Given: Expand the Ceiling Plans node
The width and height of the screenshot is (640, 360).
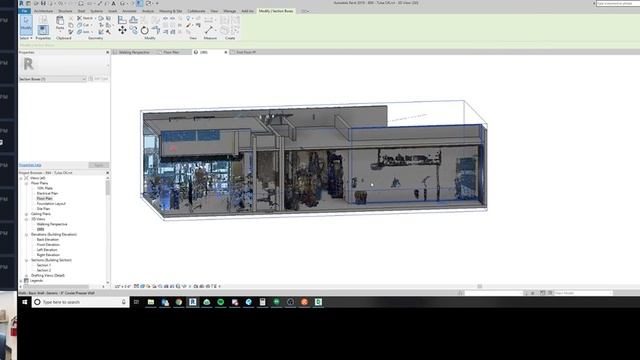Looking at the screenshot, I should (x=27, y=214).
